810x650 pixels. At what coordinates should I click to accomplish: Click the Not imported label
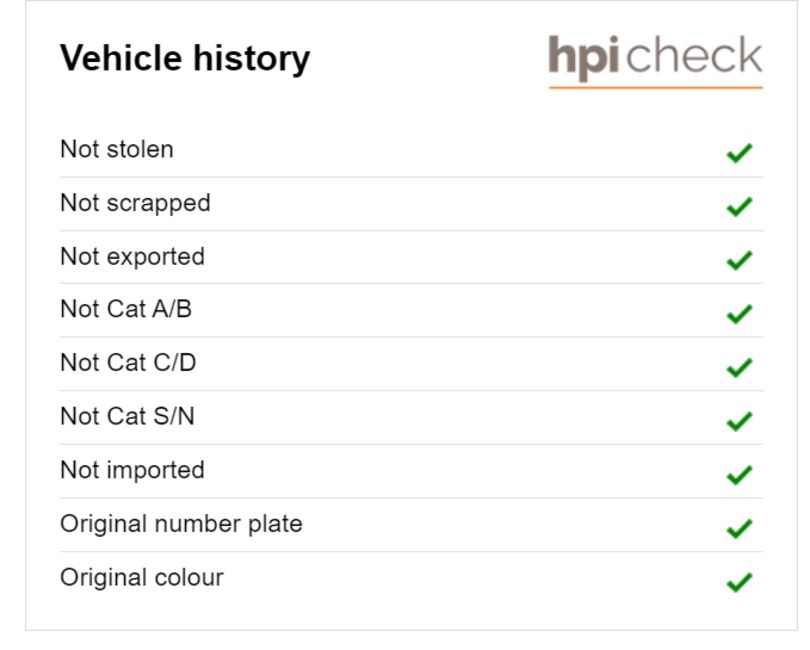(x=133, y=471)
